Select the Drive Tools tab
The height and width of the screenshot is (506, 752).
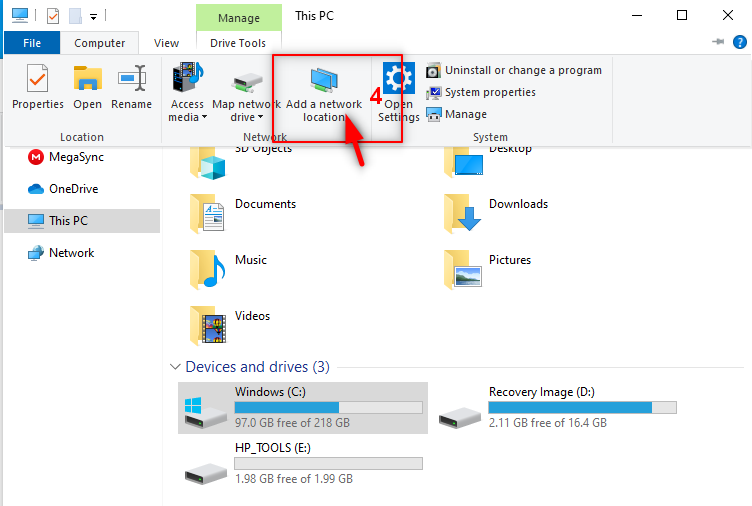[238, 43]
